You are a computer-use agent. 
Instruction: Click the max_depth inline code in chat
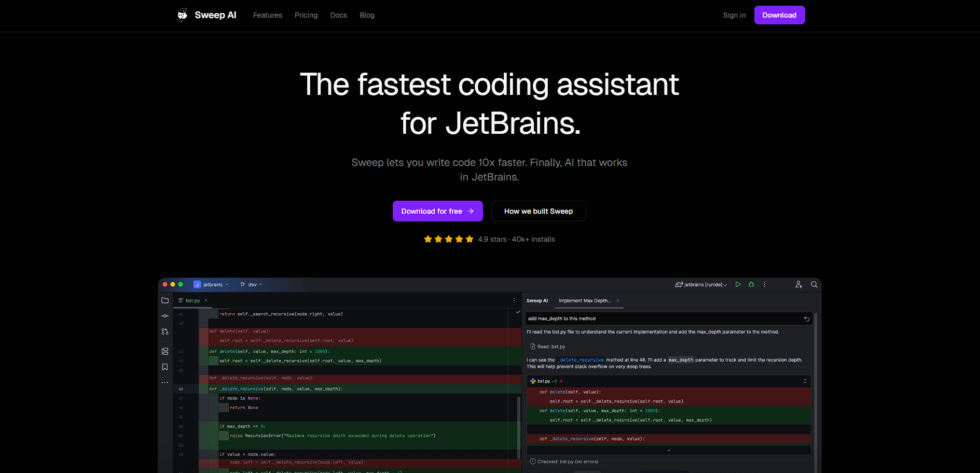[681, 360]
